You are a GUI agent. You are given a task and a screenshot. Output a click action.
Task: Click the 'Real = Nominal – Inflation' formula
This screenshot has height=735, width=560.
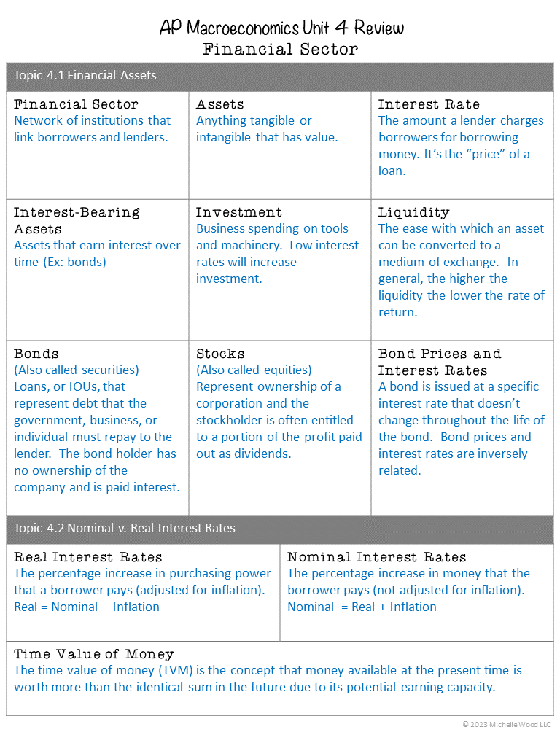coord(87,607)
